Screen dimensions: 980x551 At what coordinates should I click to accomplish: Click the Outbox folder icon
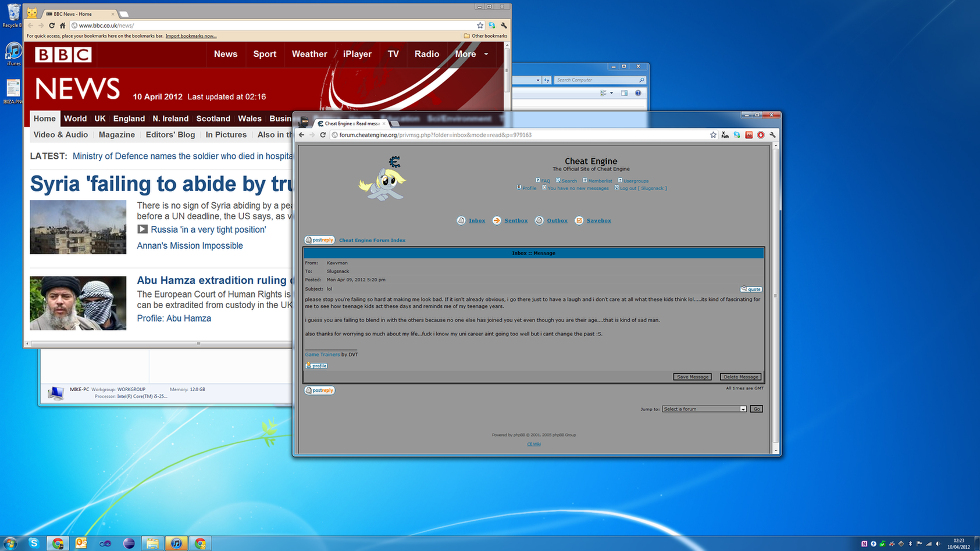click(539, 220)
